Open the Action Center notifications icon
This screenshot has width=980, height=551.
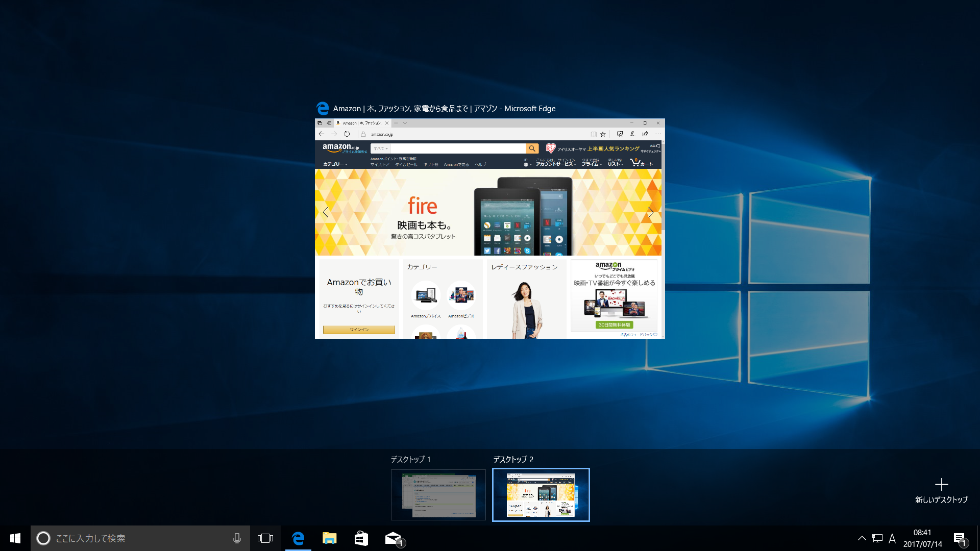960,538
